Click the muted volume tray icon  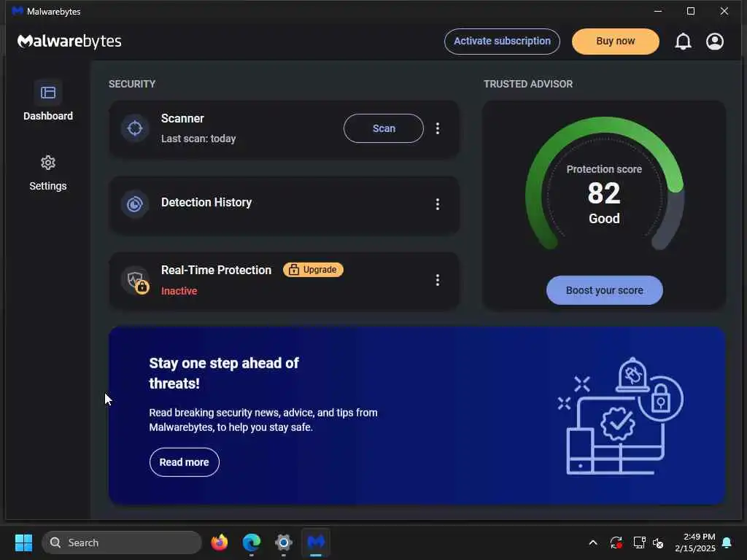click(x=659, y=542)
